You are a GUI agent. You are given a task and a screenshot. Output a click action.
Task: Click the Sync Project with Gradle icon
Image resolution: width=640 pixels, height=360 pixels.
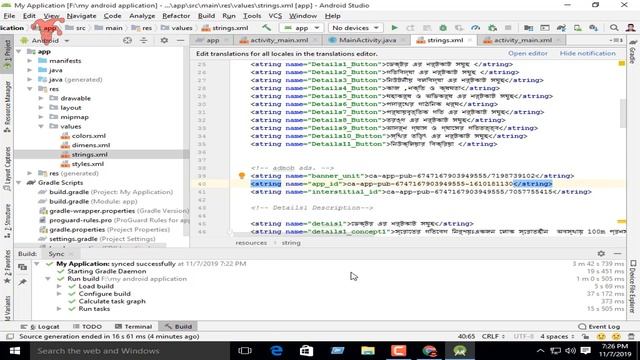coord(562,28)
